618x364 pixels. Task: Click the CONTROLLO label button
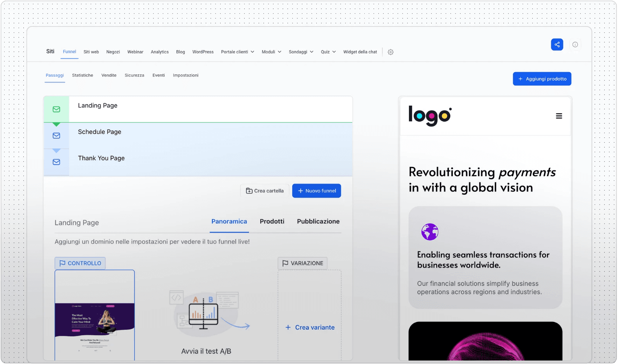(x=80, y=263)
